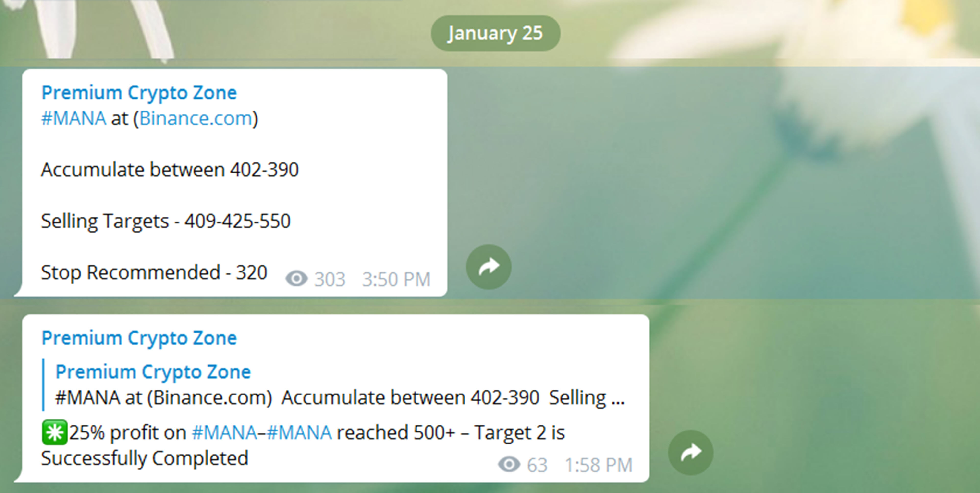
Task: Click quoted text 'Accumulate between 402-390 Selling …'
Action: (x=453, y=398)
